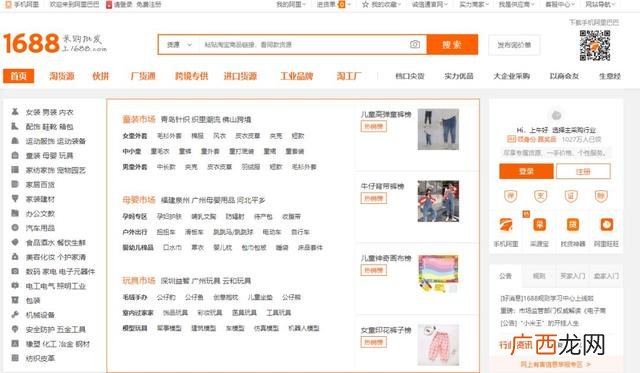640x373 pixels.
Task: Click the 机械设备 wrench icon
Action: pos(15,315)
